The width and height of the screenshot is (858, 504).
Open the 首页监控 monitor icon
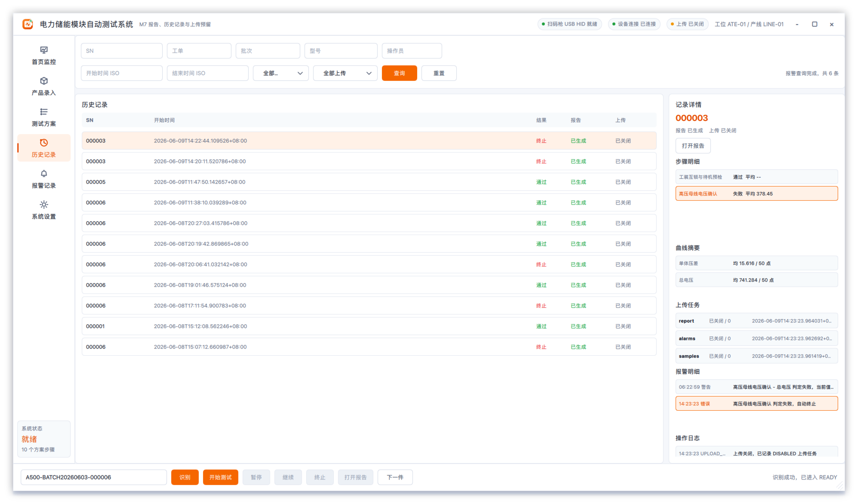(44, 50)
